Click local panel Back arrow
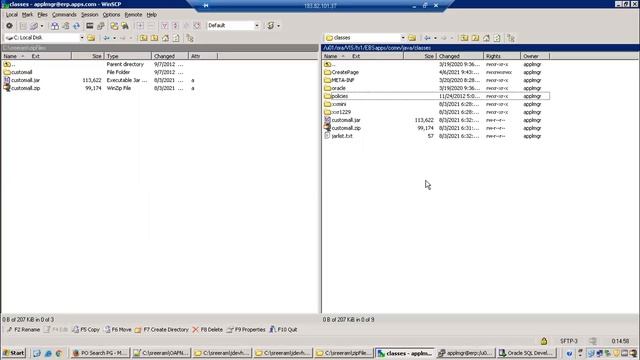Screen dimensions: 640x360 coord(107,38)
